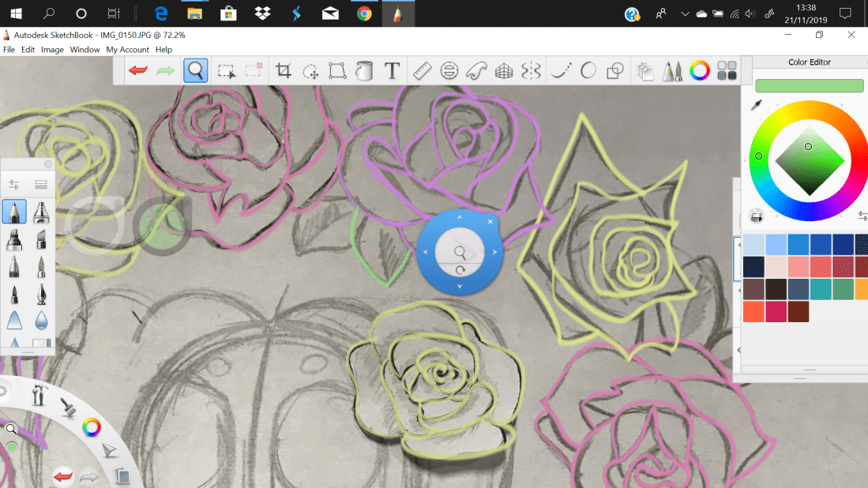This screenshot has height=488, width=868.
Task: Toggle the Symmetry tool on
Action: point(531,71)
